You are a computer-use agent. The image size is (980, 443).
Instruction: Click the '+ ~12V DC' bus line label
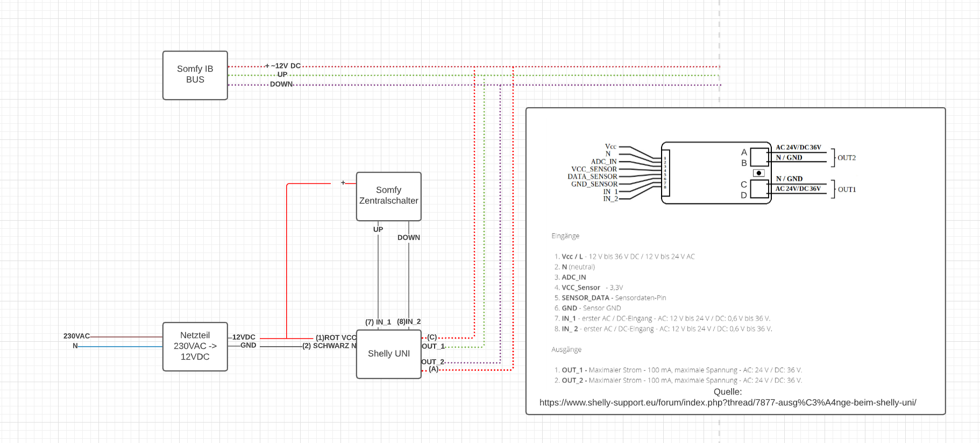pos(283,66)
